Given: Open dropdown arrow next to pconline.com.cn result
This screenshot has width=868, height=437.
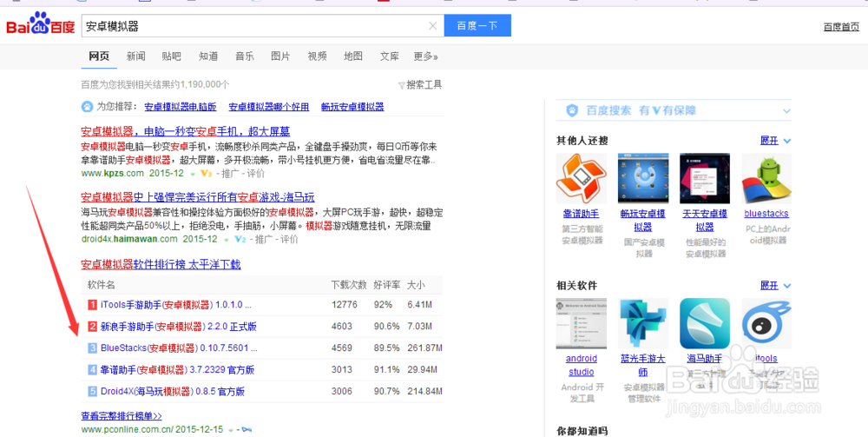Looking at the screenshot, I should click(231, 430).
